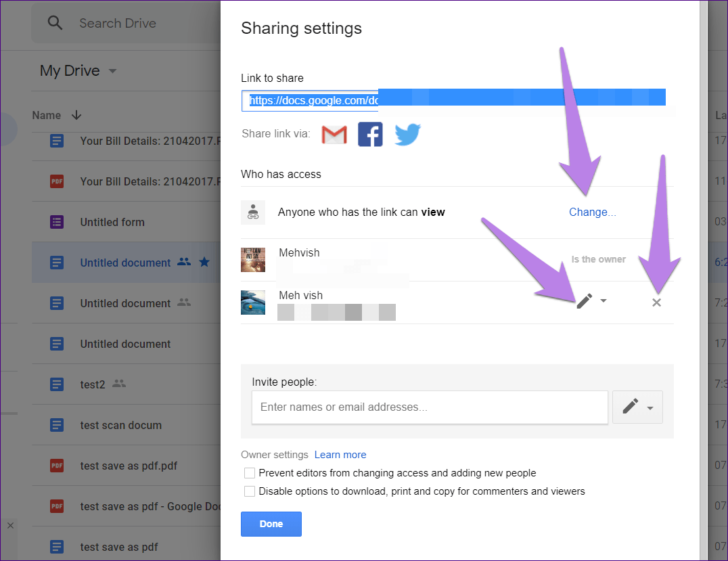Click the Google Forms icon for Untitled form

57,222
